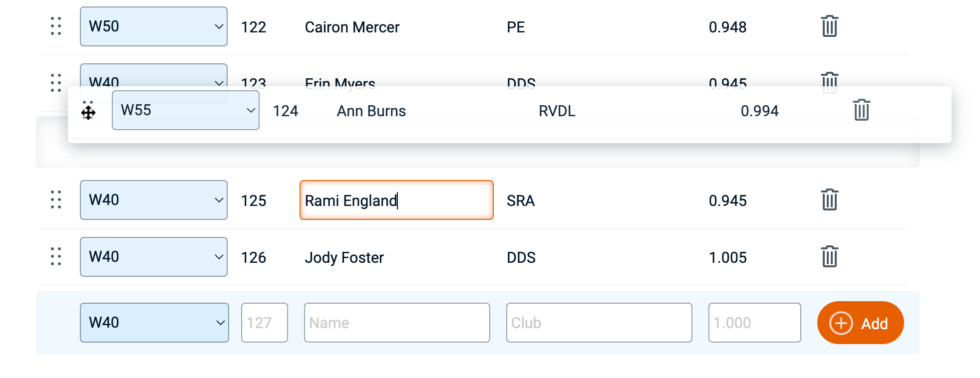Click the number field showing 127
This screenshot has width=980, height=378.
(264, 323)
